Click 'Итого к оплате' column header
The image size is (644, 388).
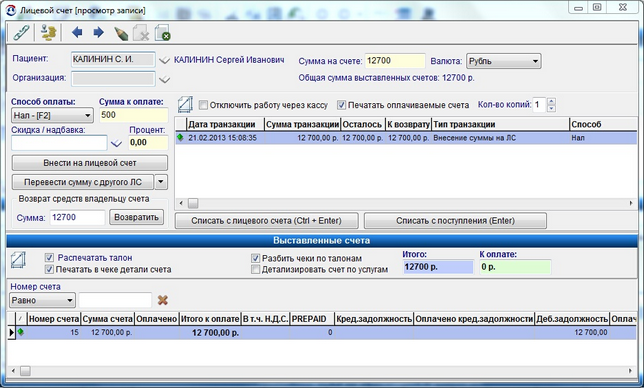pyautogui.click(x=210, y=319)
